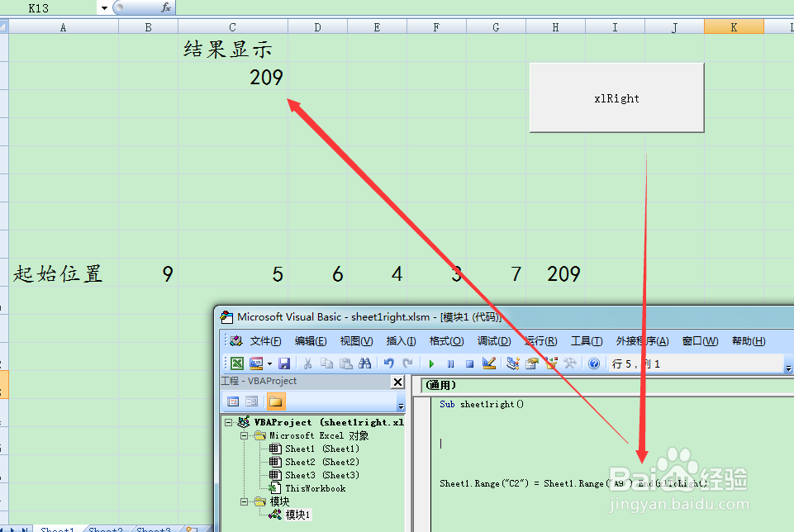Click the code line Sub sheet1right()
794x532 pixels.
click(x=482, y=404)
